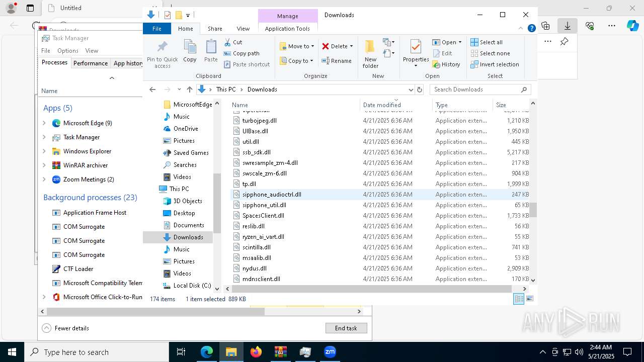The width and height of the screenshot is (644, 362).
Task: Open address bar history dropdown
Action: pos(411,89)
